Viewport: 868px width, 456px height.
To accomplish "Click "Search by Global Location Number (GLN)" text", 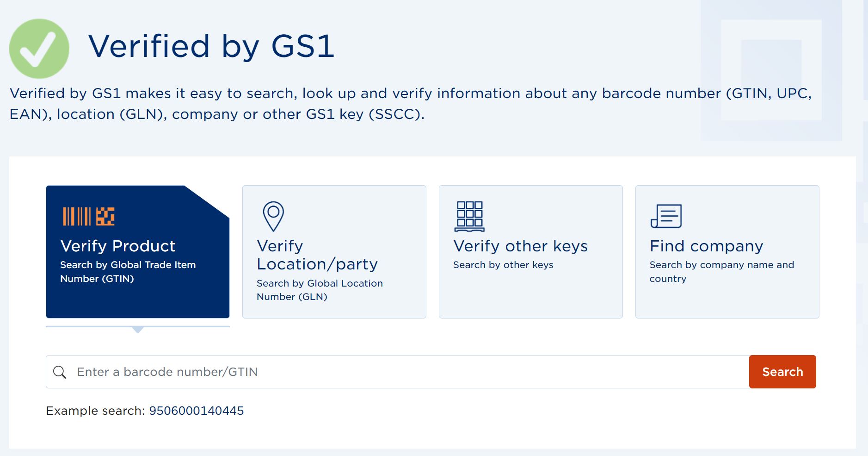I will [320, 290].
